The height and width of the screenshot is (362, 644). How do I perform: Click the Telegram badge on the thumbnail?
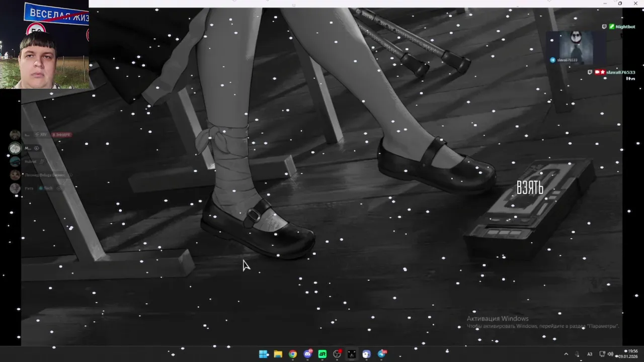coord(553,60)
